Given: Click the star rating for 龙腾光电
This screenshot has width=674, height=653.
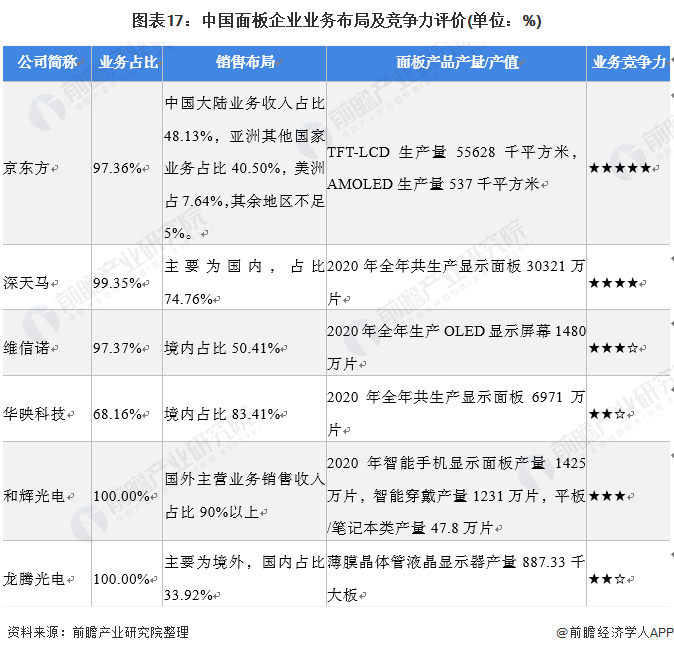Looking at the screenshot, I should pos(607,579).
